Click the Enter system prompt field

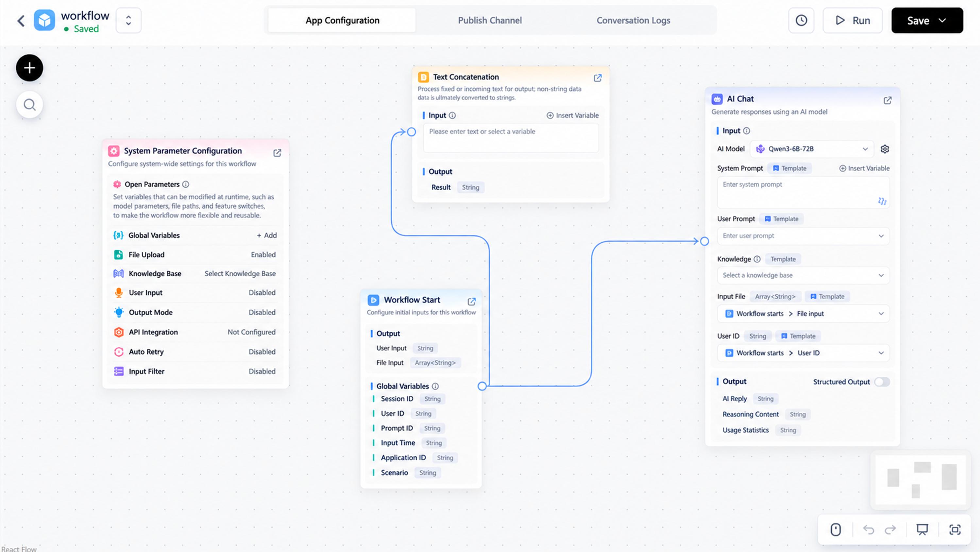[x=803, y=192]
